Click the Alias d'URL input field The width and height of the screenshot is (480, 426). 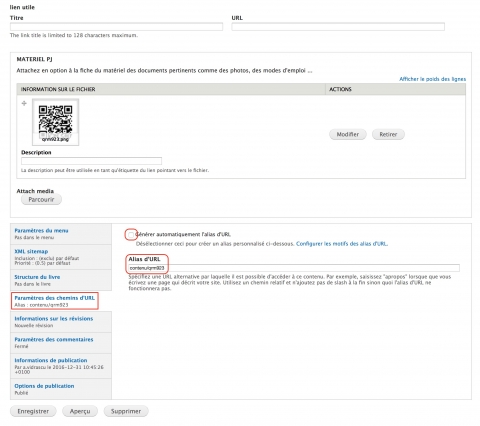pyautogui.click(x=294, y=268)
